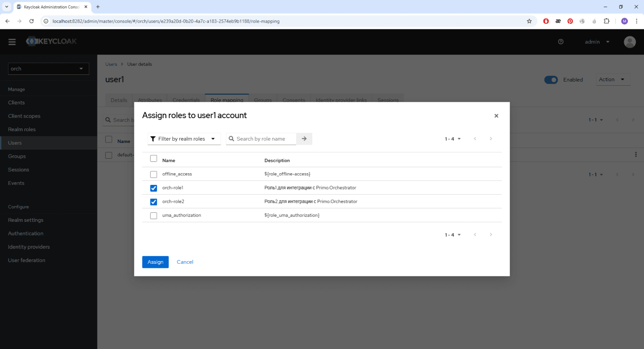Open the hamburger navigation menu

click(12, 42)
